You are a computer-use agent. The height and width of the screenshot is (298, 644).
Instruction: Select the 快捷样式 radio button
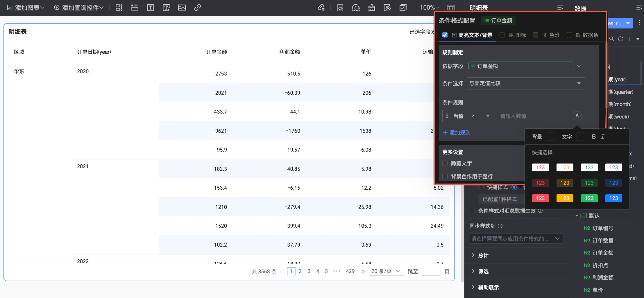coord(481,187)
